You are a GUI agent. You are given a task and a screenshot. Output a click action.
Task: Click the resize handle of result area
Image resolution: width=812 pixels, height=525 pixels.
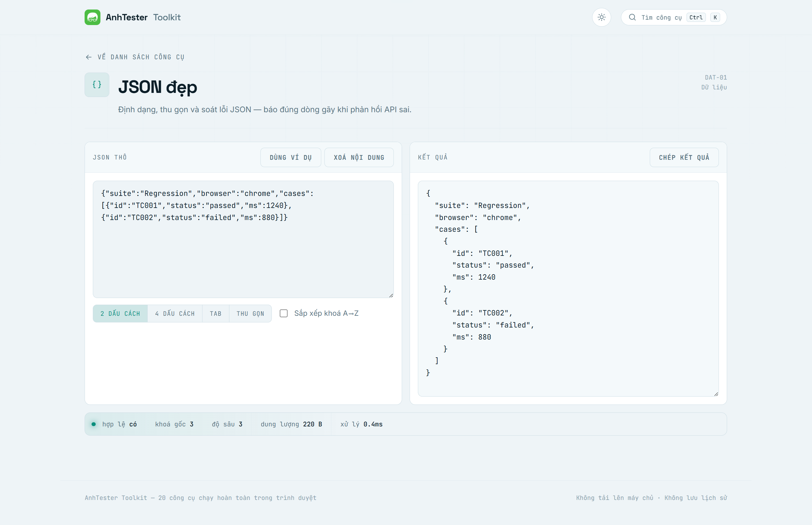click(x=716, y=394)
